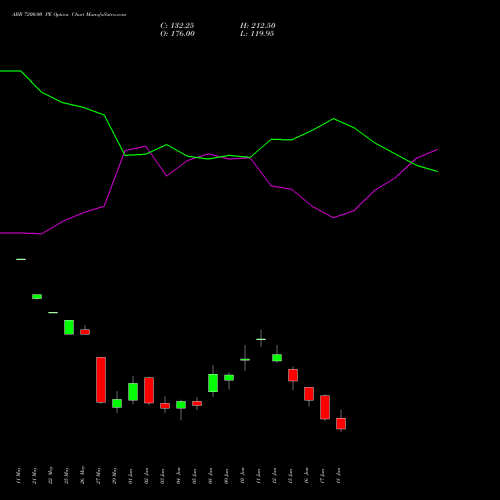Click the 08 Jun date label

coord(211,476)
